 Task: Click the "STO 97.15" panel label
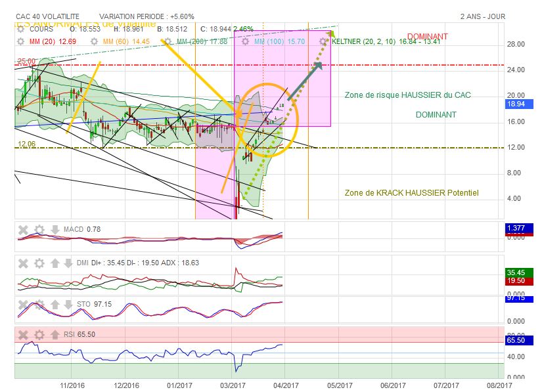pyautogui.click(x=94, y=304)
